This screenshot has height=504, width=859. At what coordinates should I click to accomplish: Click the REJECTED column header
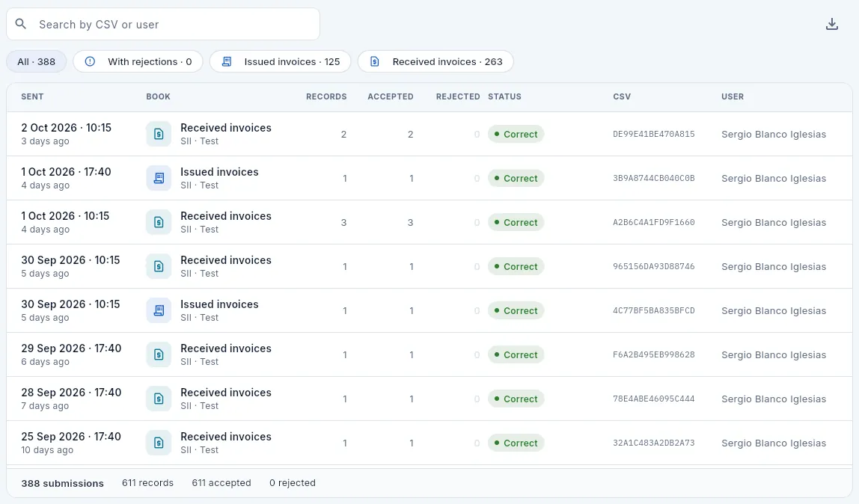[x=458, y=97]
